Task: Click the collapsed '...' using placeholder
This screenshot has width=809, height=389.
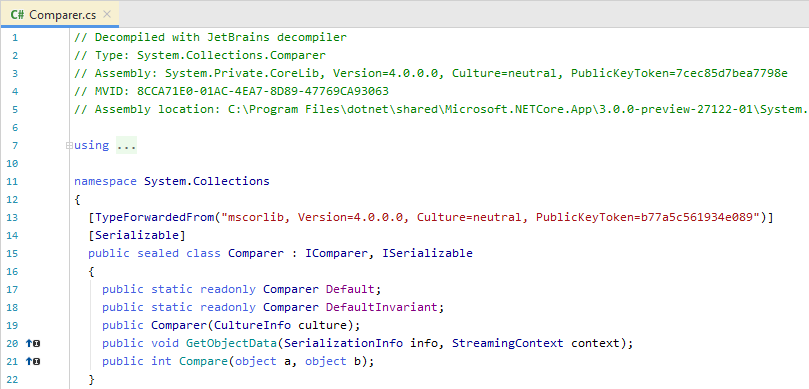Action: pyautogui.click(x=126, y=145)
